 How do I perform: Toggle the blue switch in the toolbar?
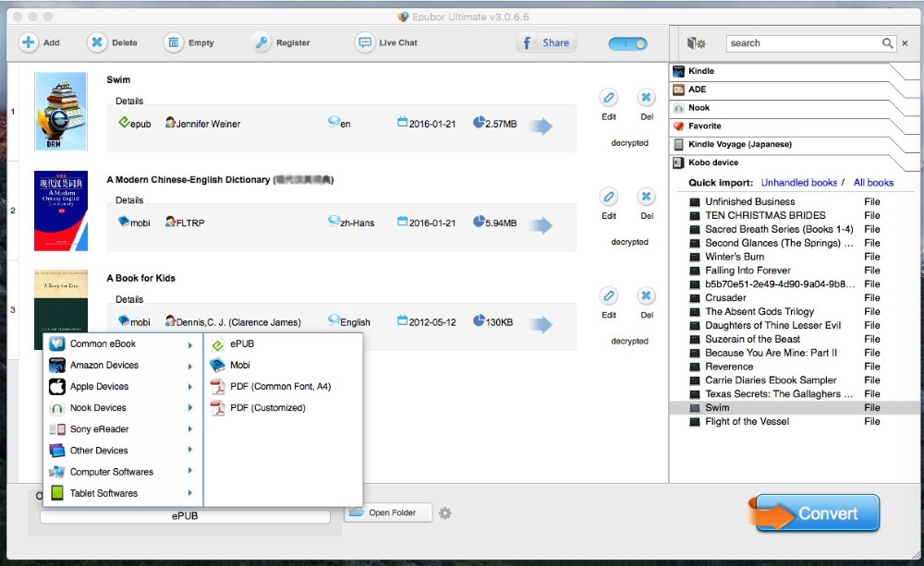[626, 42]
